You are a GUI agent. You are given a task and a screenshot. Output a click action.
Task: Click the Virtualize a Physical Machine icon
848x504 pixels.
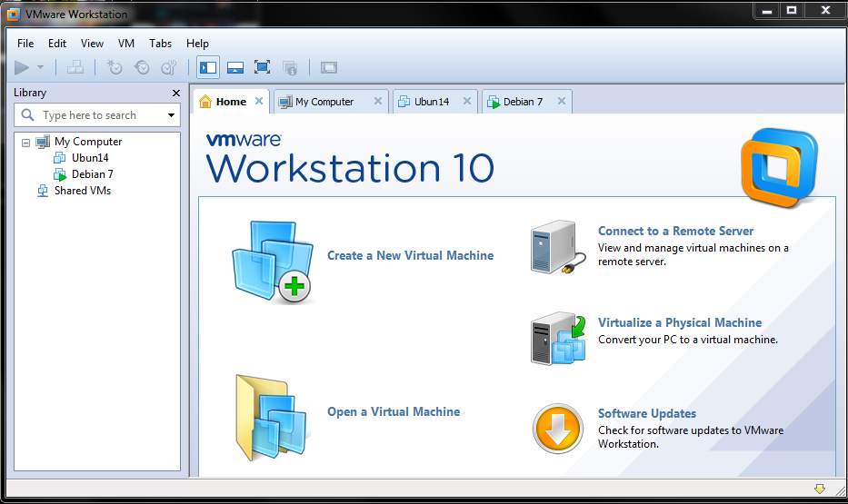click(x=558, y=339)
